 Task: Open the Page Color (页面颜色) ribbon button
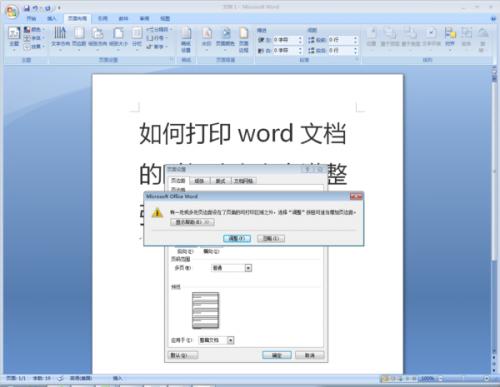[x=226, y=38]
